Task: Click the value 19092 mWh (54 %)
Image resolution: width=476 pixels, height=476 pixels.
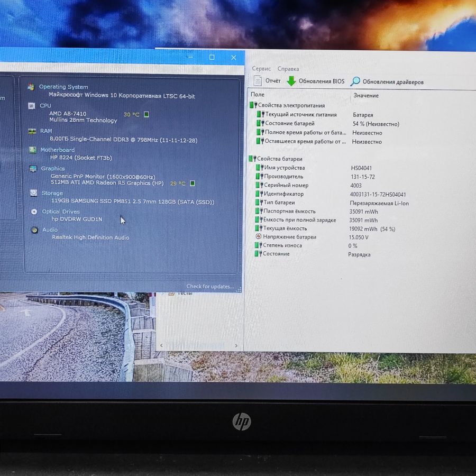Action: (372, 229)
